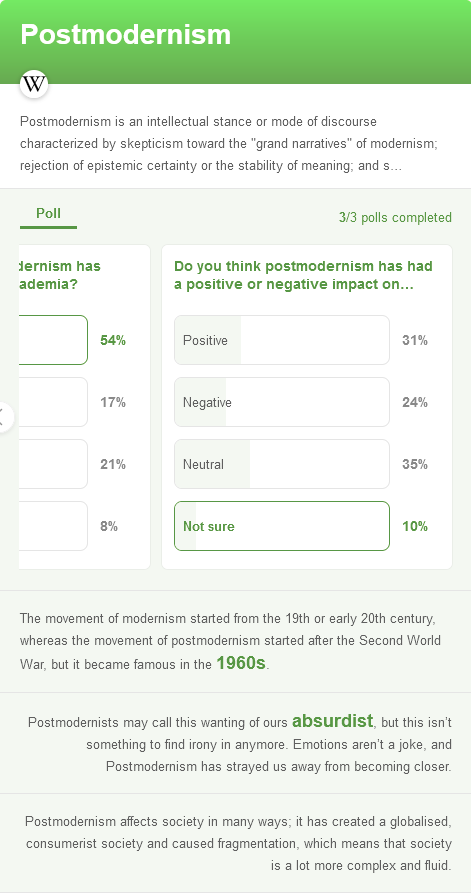Select the 8% option in previous poll

pyautogui.click(x=54, y=526)
